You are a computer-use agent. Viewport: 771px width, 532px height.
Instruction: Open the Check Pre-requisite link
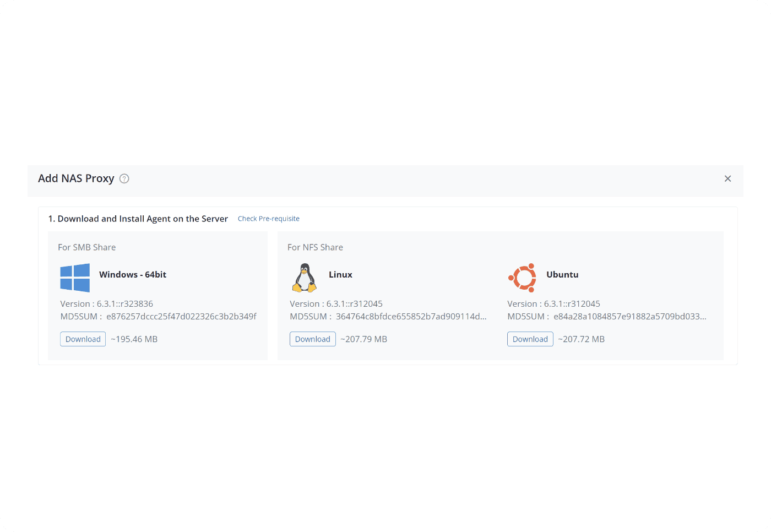point(268,219)
